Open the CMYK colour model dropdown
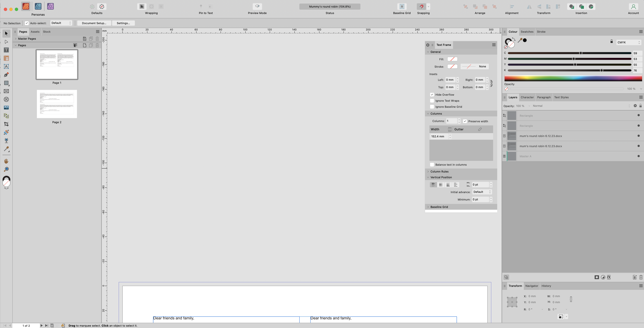The image size is (644, 328). pos(628,43)
